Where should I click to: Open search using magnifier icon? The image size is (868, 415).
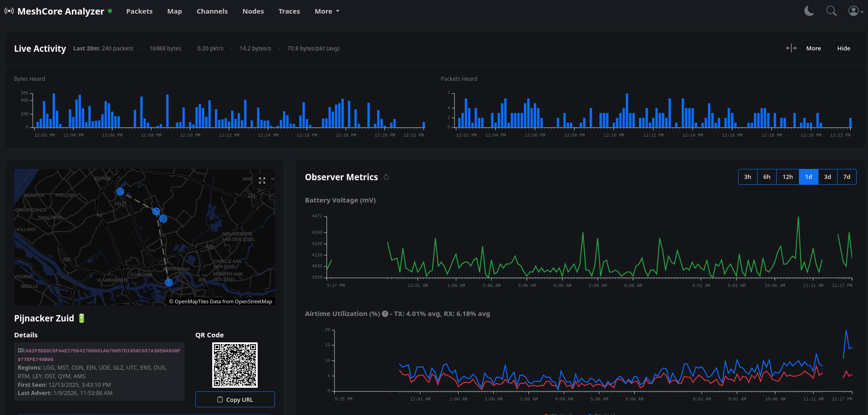coord(831,11)
